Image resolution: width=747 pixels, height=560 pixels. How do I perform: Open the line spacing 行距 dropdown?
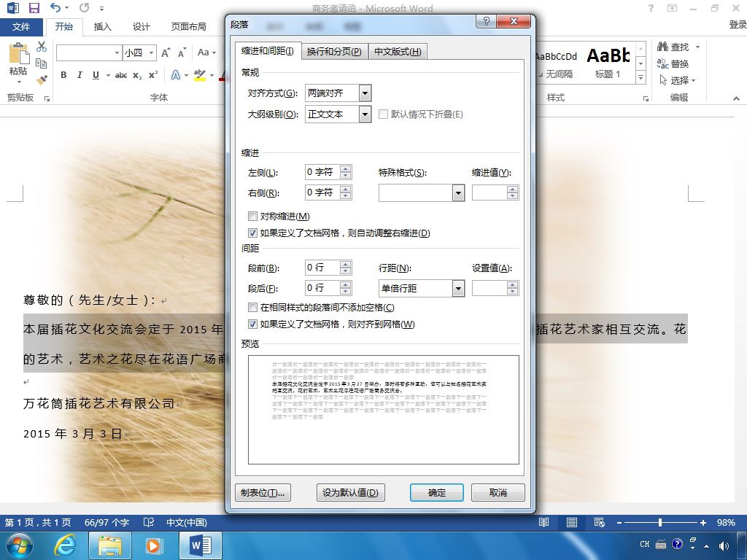coord(458,288)
